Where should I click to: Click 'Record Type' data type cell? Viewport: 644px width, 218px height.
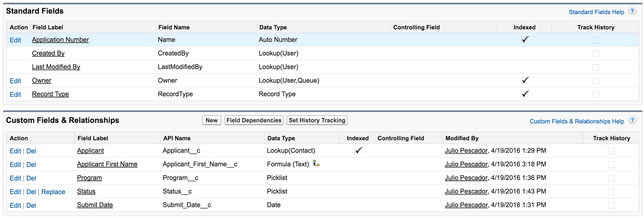[x=277, y=94]
